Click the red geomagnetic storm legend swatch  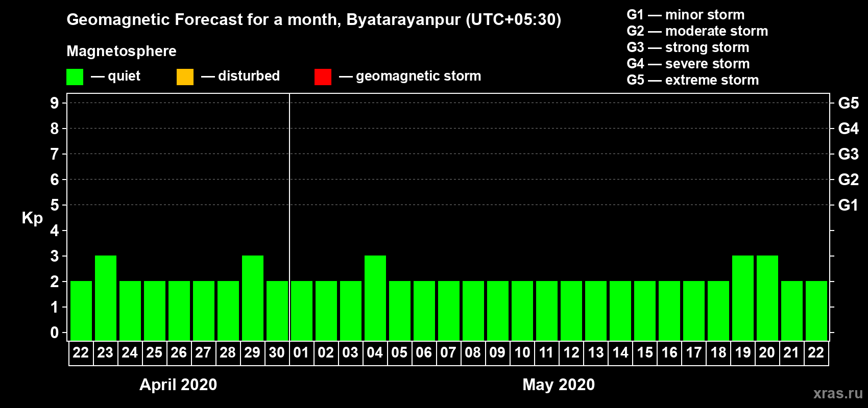(323, 77)
